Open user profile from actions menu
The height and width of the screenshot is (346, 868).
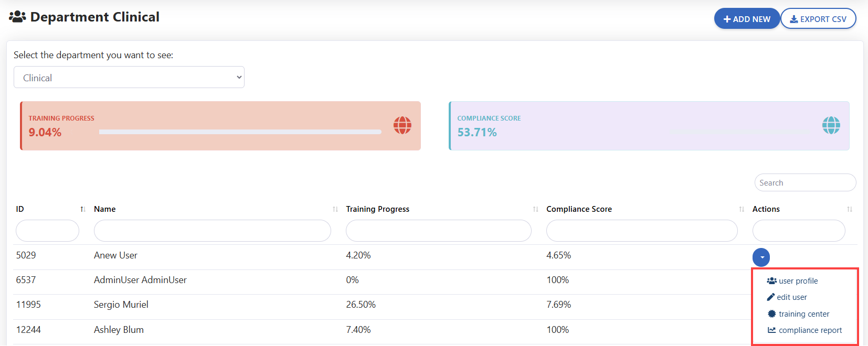[798, 281]
